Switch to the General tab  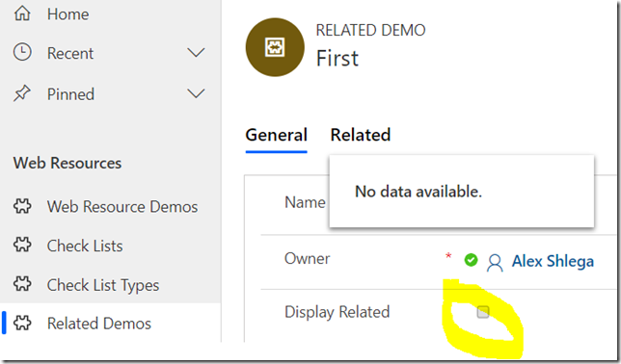click(277, 136)
